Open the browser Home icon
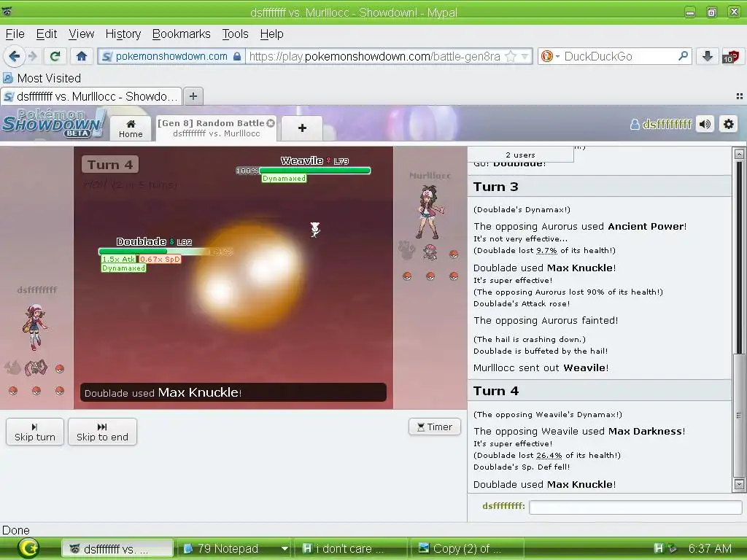747x560 pixels. (82, 56)
